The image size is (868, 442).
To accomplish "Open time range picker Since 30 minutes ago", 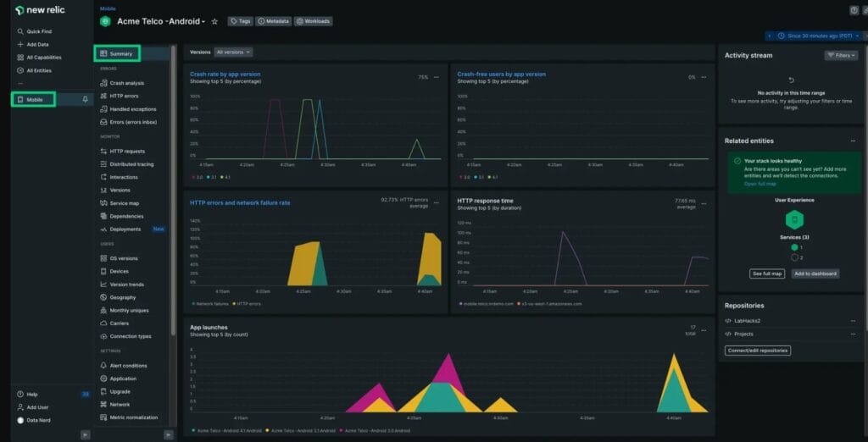I will pos(819,36).
